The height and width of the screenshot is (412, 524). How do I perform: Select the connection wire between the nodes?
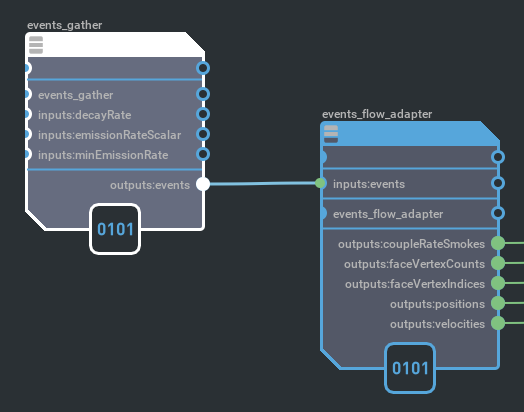(x=263, y=183)
